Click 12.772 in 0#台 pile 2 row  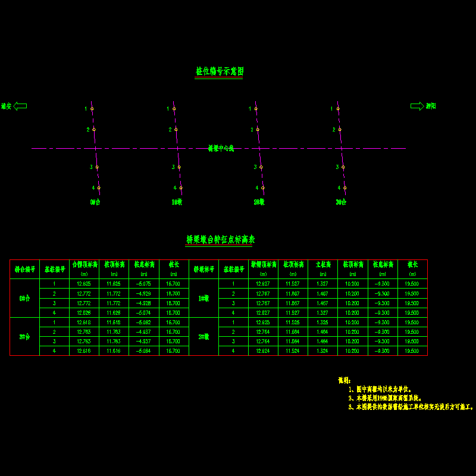[84, 294]
